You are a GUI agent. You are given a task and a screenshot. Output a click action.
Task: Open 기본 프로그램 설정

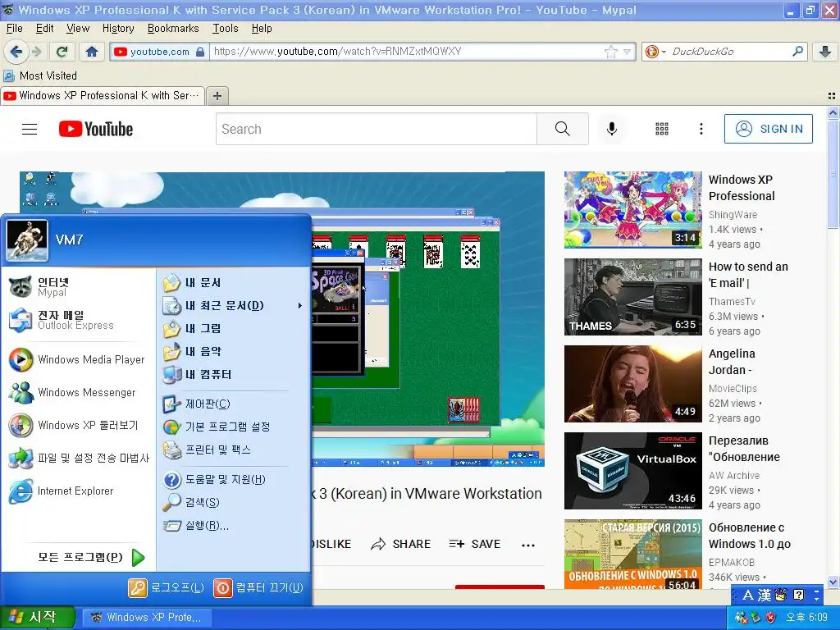pos(234,427)
